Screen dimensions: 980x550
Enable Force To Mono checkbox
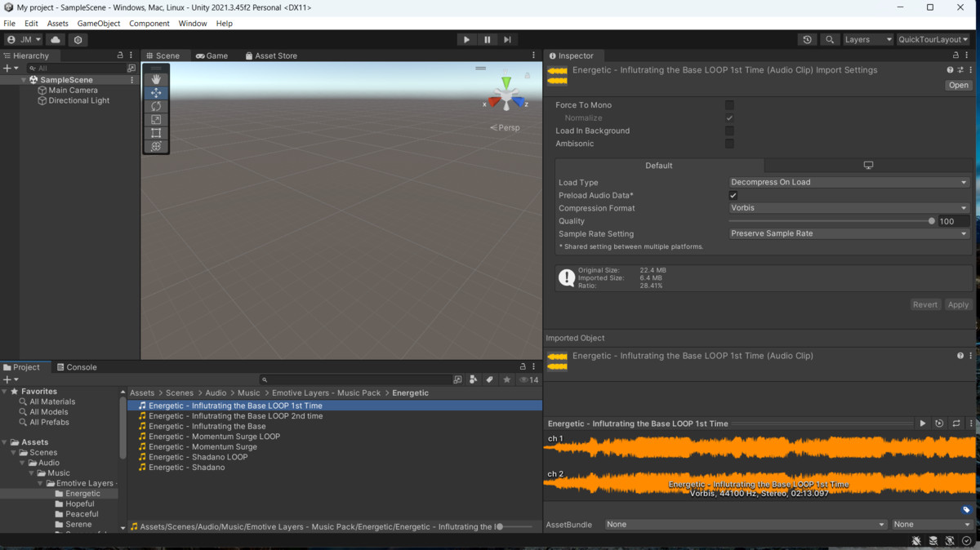729,104
